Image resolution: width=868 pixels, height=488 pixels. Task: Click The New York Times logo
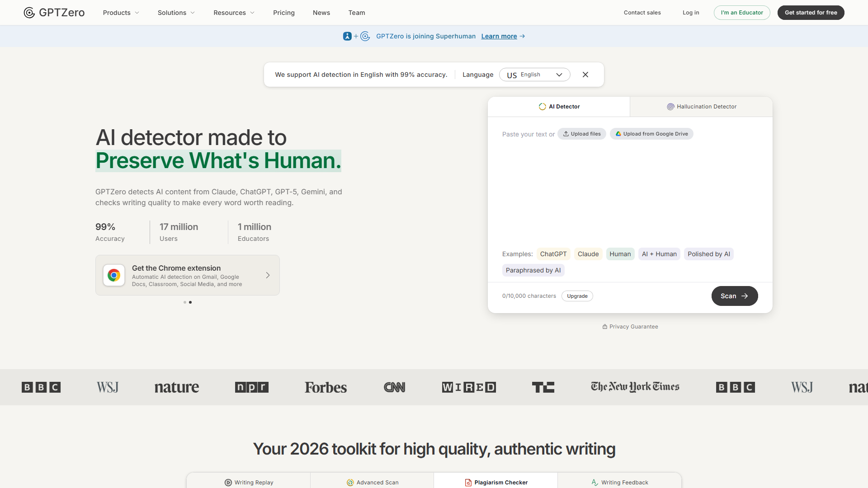pos(635,387)
